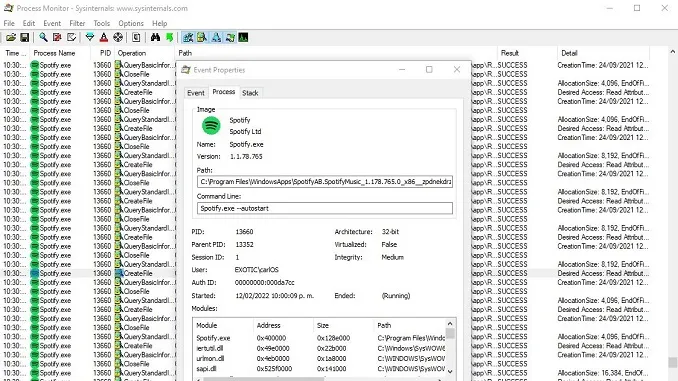Click the Auth ID value 00000000:000da7cc
Viewport: 678px width, 381px height.
(265, 283)
